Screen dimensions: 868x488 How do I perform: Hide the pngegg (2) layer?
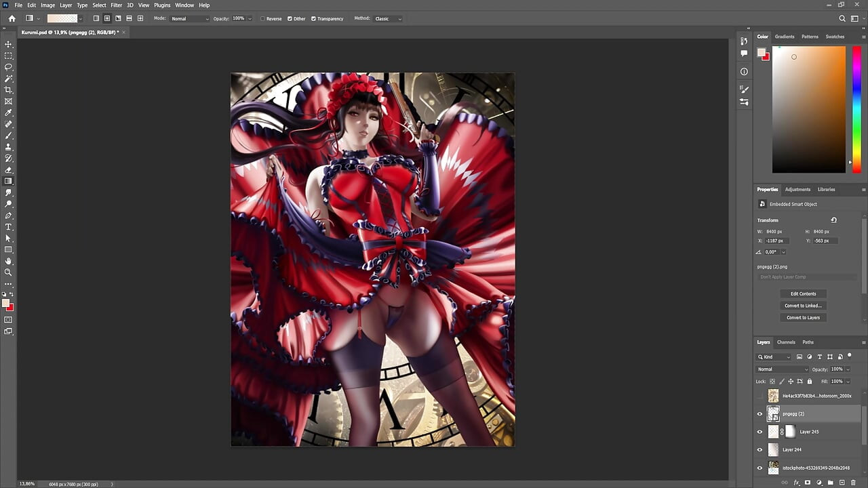coord(759,413)
